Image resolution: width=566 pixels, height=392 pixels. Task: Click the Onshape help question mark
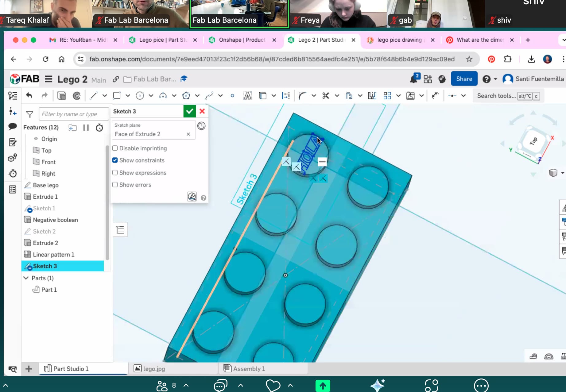pos(486,79)
